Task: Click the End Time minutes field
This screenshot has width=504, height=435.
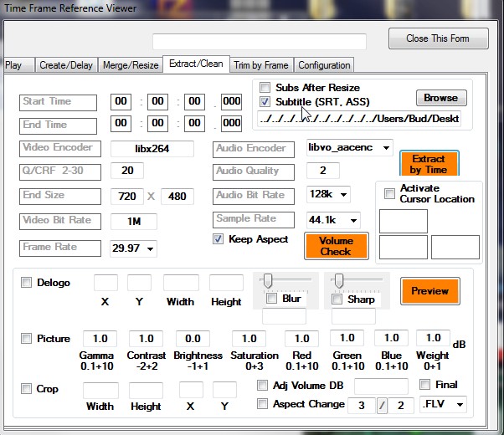Action: (157, 123)
